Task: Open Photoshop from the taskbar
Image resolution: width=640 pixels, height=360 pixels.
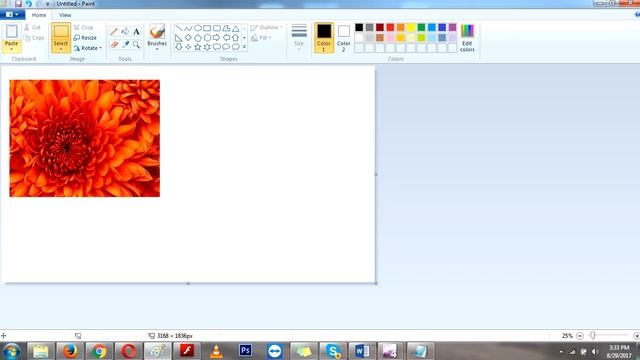Action: [245, 351]
